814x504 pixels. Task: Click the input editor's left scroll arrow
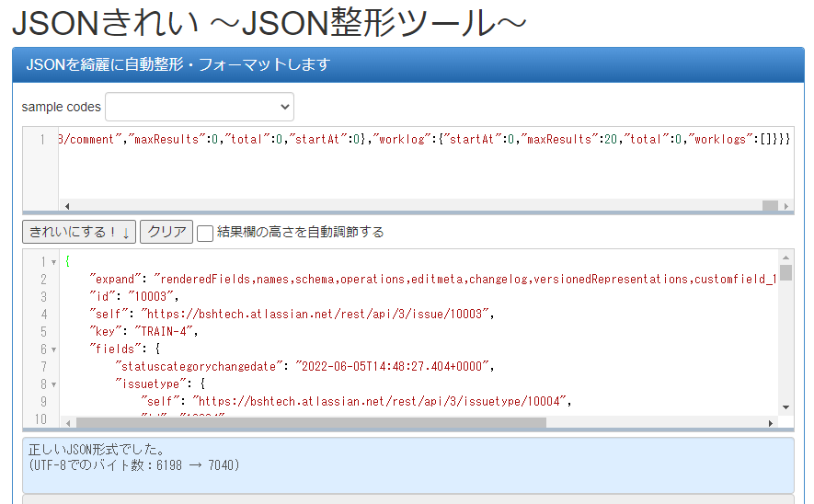coord(67,206)
